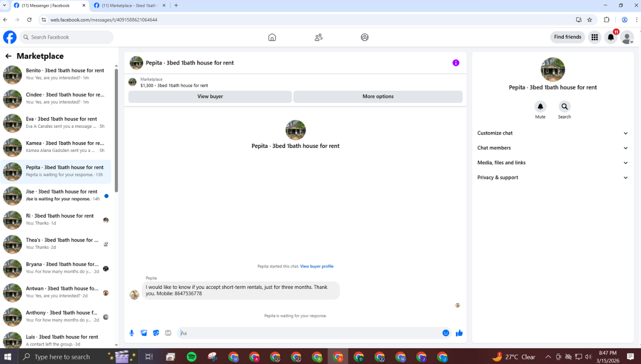Open the Antwan conversation

point(56,292)
